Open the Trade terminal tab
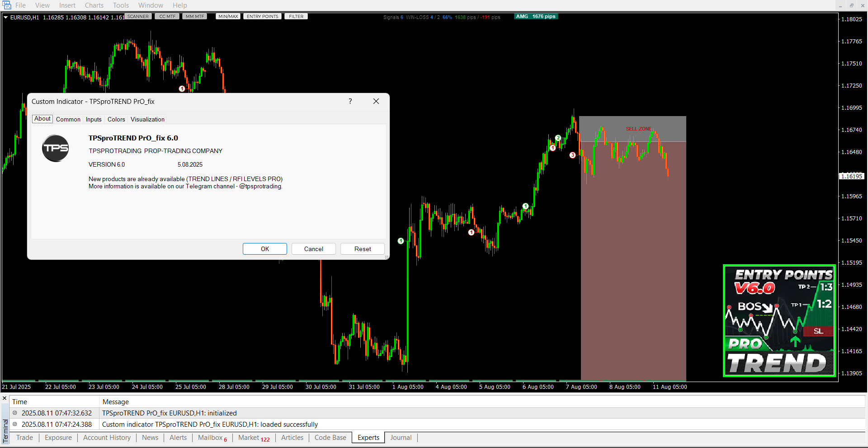Screen dimensions: 868x448 point(24,438)
